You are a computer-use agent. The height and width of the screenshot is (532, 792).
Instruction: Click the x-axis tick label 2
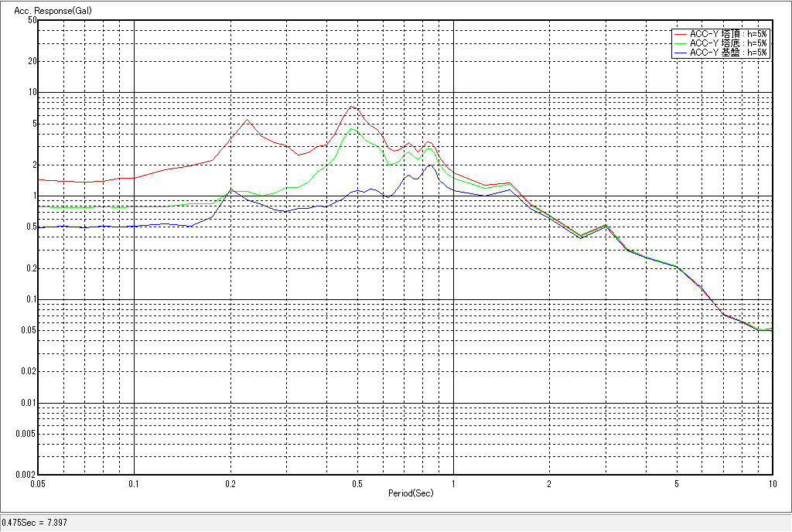point(548,484)
